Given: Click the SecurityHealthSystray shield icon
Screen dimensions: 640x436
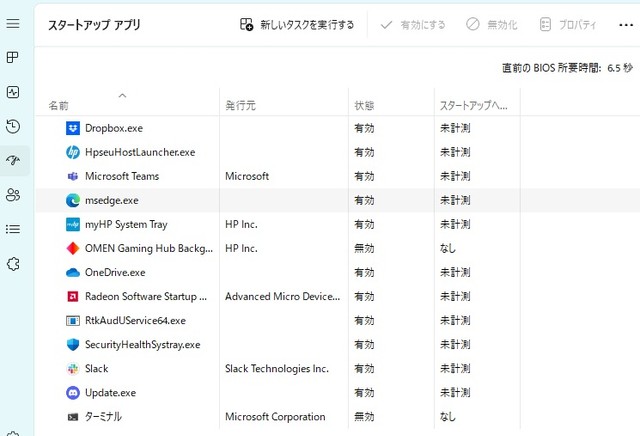Looking at the screenshot, I should 73,345.
